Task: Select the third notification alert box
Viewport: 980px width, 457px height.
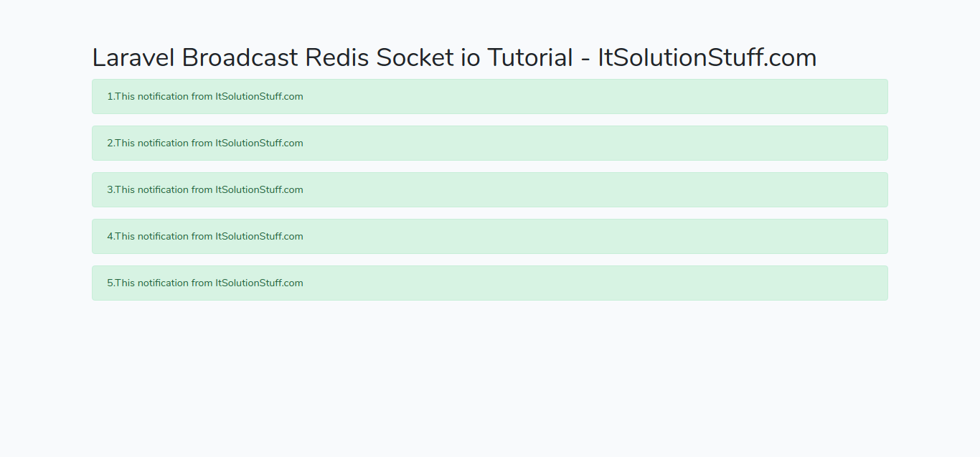Action: 490,189
